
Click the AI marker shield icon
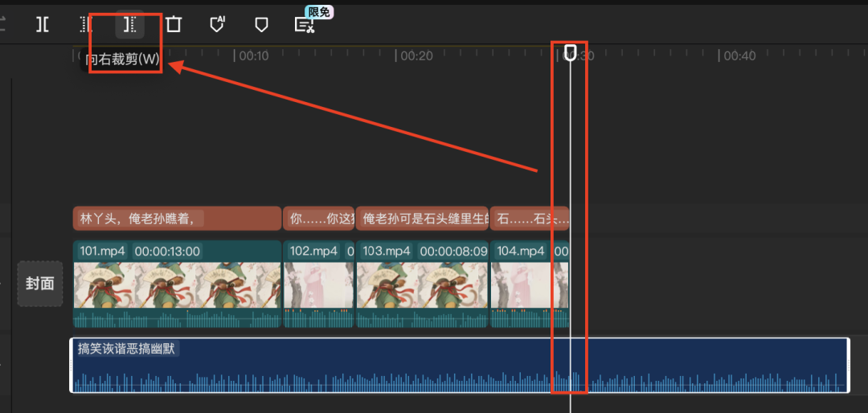pos(217,25)
